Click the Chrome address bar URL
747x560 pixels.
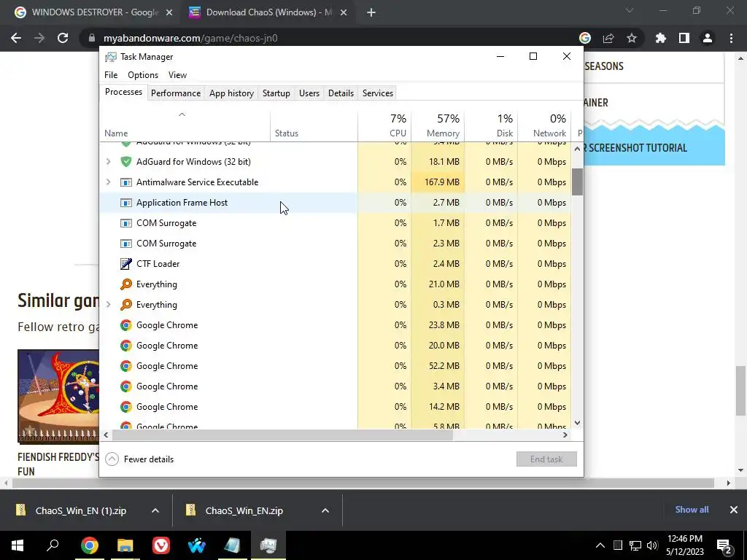click(190, 38)
